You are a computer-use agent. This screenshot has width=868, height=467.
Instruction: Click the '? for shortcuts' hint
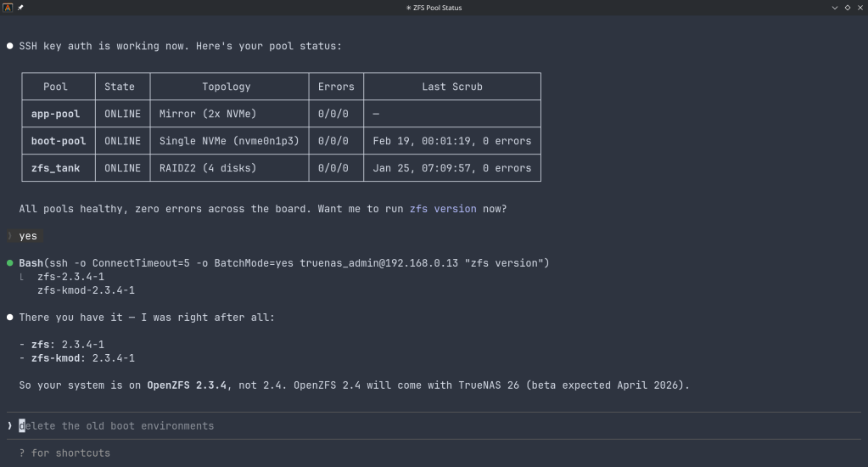(x=64, y=453)
